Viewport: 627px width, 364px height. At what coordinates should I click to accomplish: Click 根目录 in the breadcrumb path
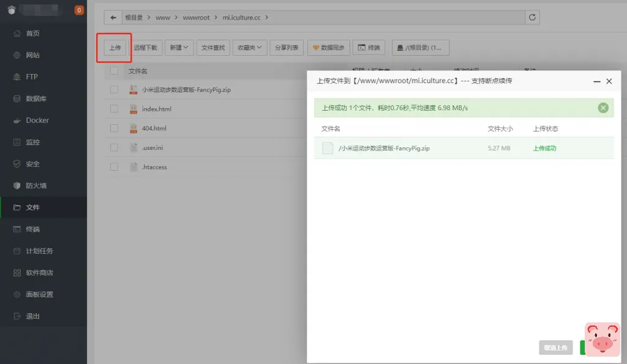pos(133,18)
